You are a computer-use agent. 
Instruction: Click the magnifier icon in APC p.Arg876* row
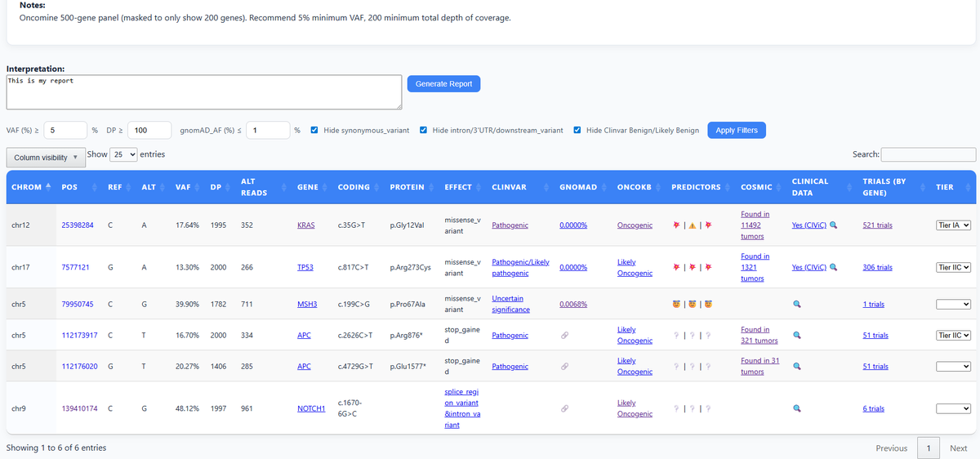[x=797, y=335]
